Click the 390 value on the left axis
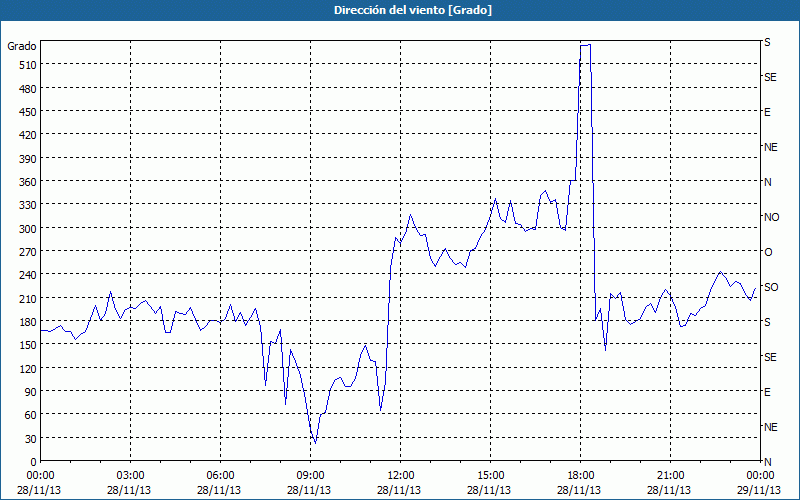The width and height of the screenshot is (800, 500). pyautogui.click(x=28, y=159)
